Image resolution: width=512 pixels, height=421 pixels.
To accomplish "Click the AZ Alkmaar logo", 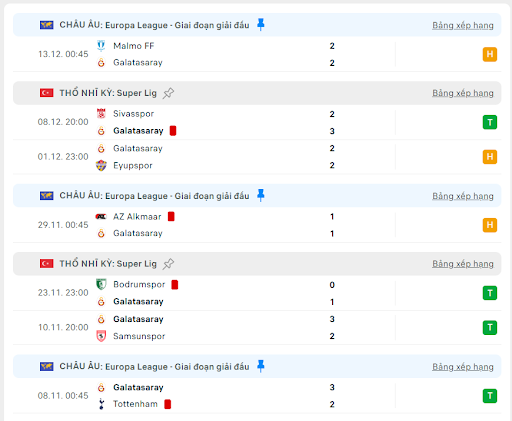I will (101, 217).
